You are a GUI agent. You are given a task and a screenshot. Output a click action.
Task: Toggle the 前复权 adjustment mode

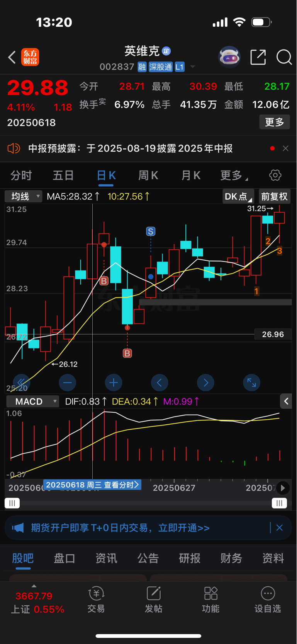point(275,196)
